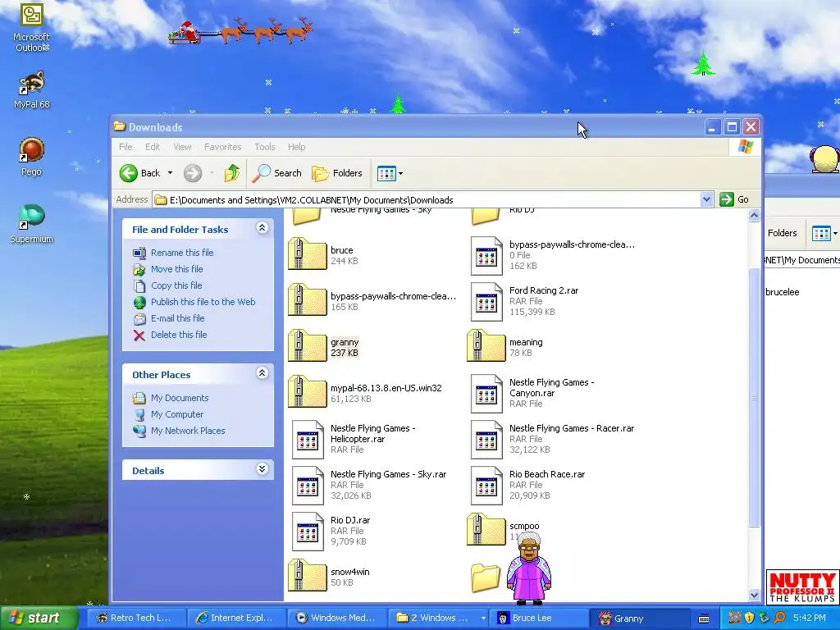Go to My Computer in Other Places
840x630 pixels.
[177, 414]
